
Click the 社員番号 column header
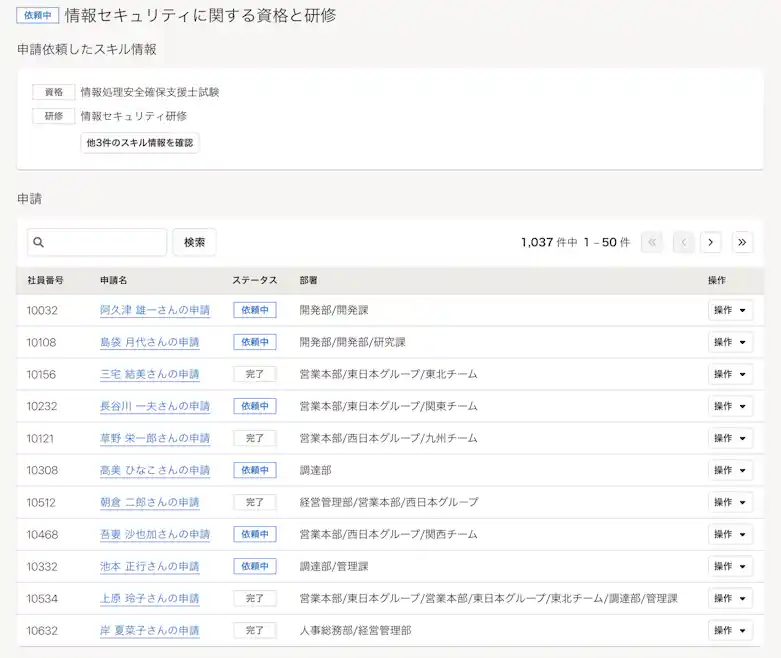tap(46, 280)
